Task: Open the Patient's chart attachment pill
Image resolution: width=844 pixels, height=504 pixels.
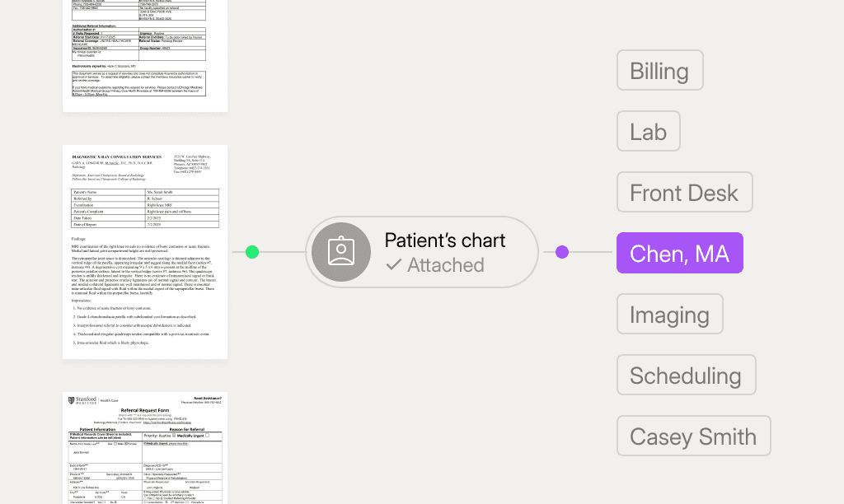Action: coord(421,252)
